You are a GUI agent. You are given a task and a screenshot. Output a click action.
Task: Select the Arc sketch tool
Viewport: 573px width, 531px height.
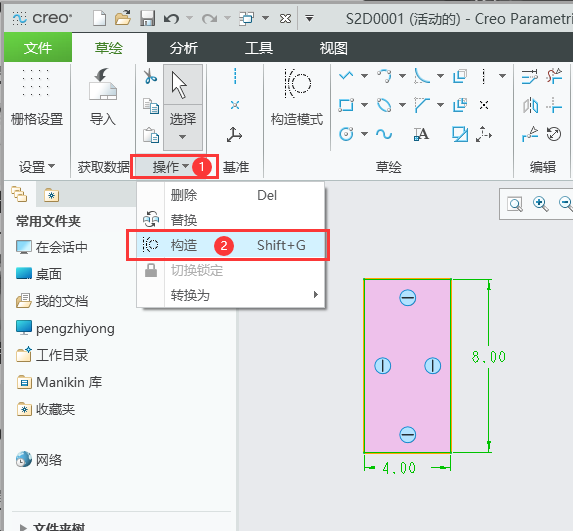pyautogui.click(x=384, y=76)
